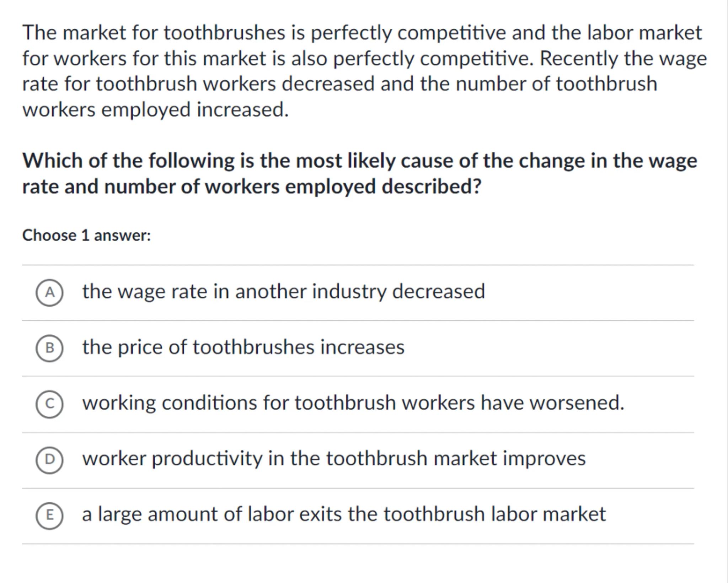Screen dimensions: 728x583
Task: Click the phrase 'Recently the wage' in the passage
Action: click(x=623, y=59)
